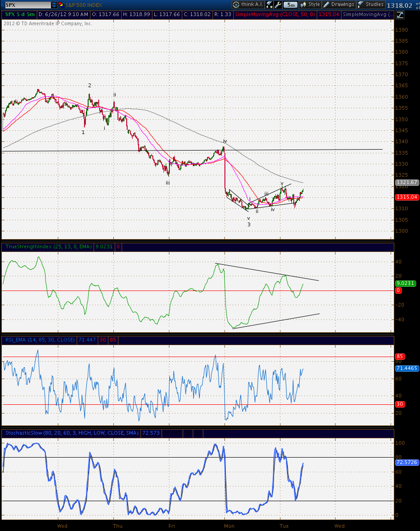The height and width of the screenshot is (531, 420).
Task: Click the red SimpleMovingAvg (CLOSE, 50, 0) label
Action: [274, 15]
